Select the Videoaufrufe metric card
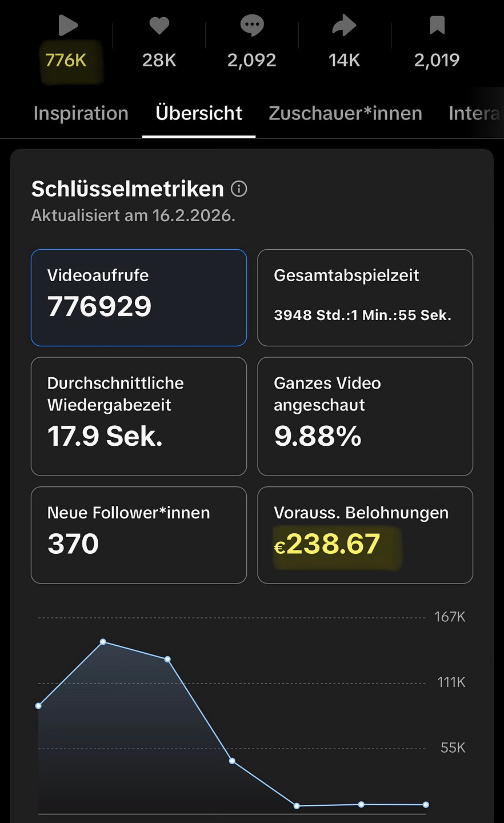Screen dimensions: 504x823 click(139, 298)
